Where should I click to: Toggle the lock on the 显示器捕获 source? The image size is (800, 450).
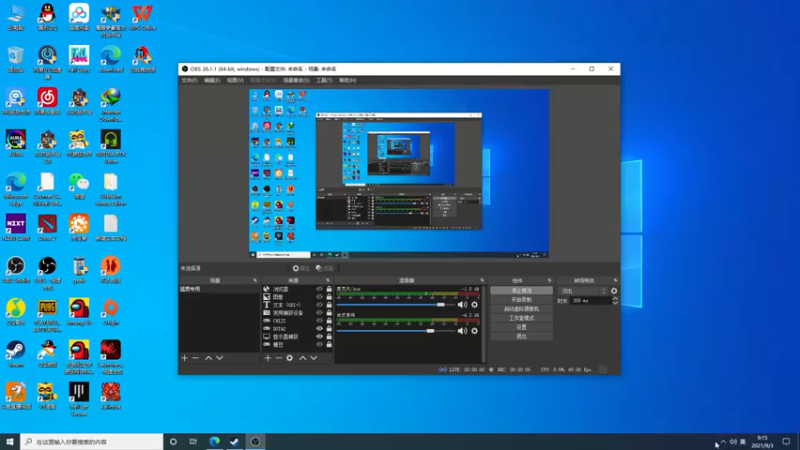point(329,336)
